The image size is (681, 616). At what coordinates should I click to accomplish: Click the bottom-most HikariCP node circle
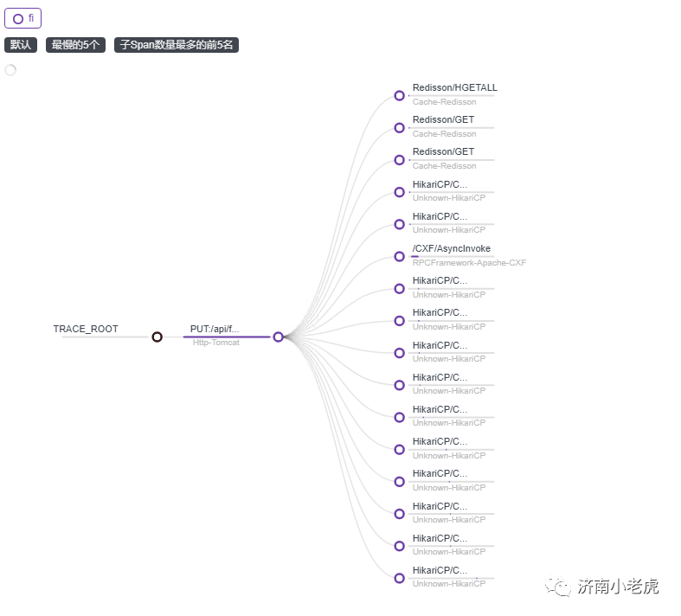click(399, 578)
